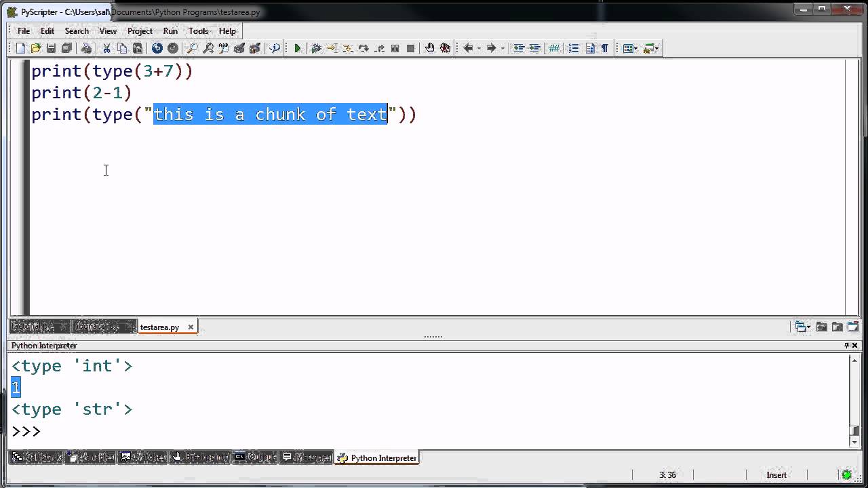Click the Find Next magnifier icon
Viewport: 868px width, 488px height.
click(x=208, y=48)
